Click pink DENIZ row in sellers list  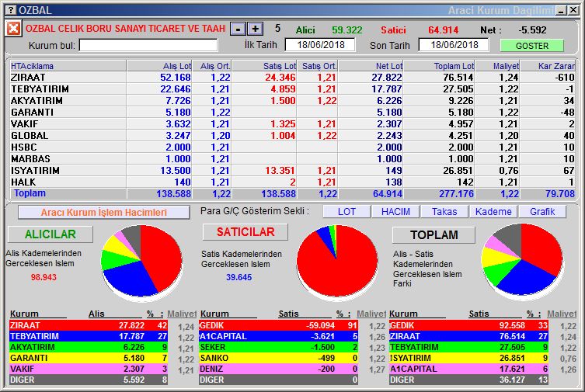coord(278,369)
